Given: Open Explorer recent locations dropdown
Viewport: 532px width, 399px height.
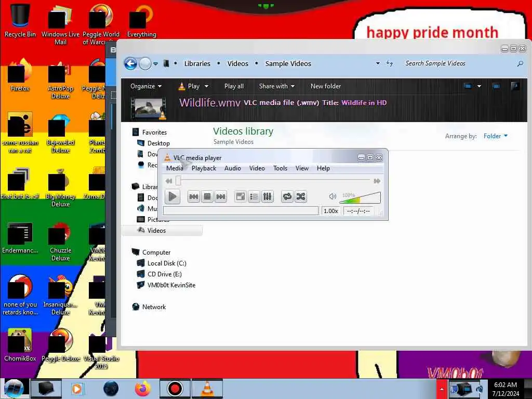Looking at the screenshot, I should (155, 64).
